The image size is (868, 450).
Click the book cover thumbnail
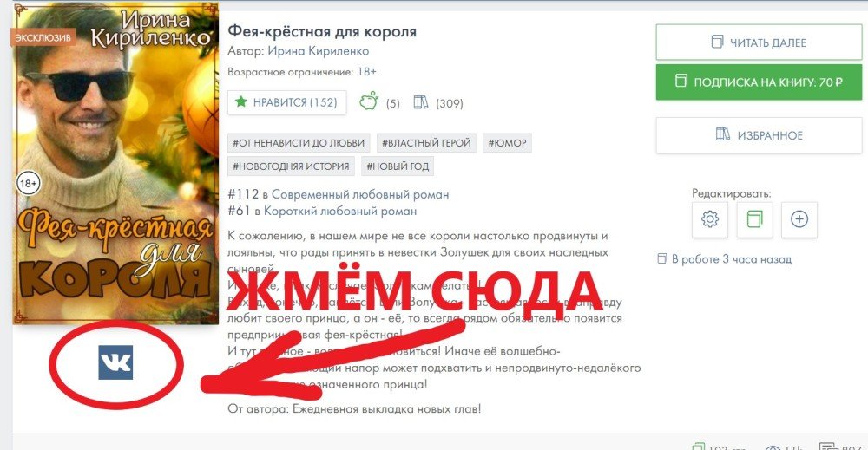(x=115, y=162)
